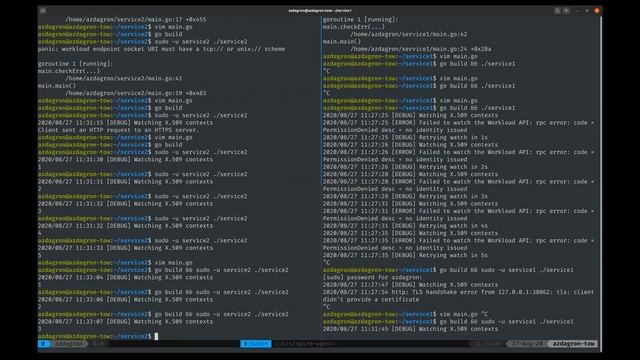This screenshot has height=360, width=640.
Task: Select the tmux window tab "0:bash*"
Action: coord(256,344)
